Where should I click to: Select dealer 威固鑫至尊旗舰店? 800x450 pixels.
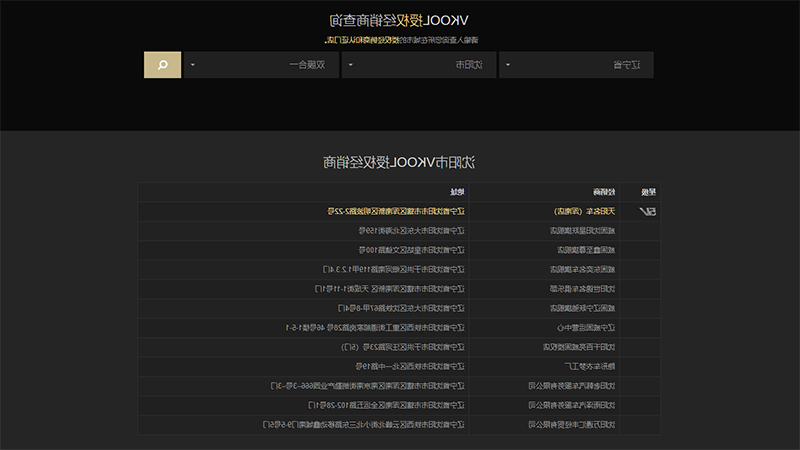586,250
